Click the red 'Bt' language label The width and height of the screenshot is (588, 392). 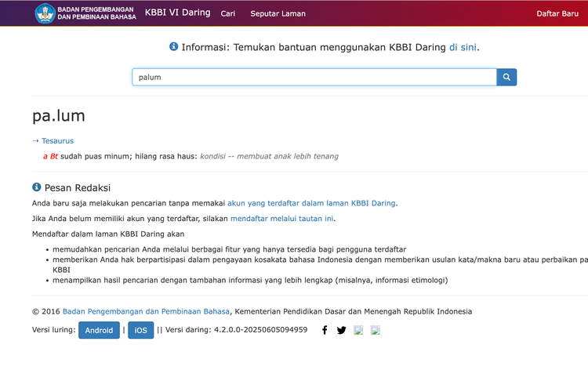54,157
